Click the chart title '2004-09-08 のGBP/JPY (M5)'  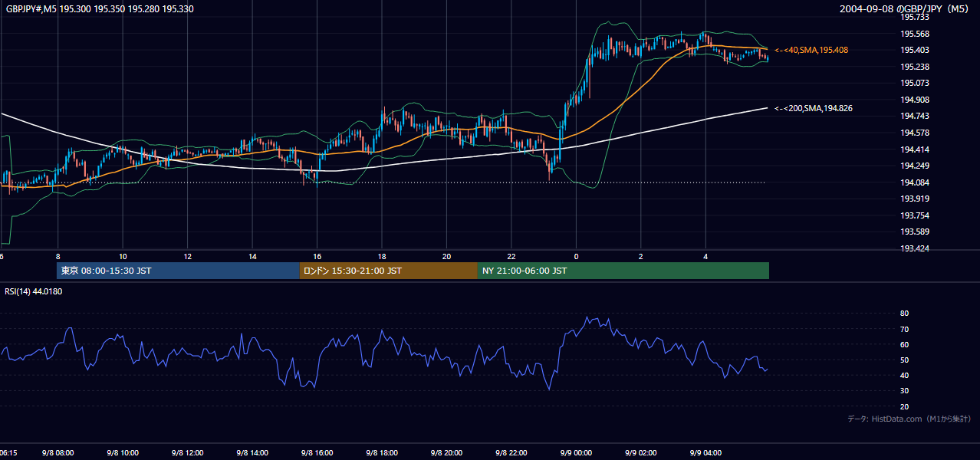[x=906, y=8]
